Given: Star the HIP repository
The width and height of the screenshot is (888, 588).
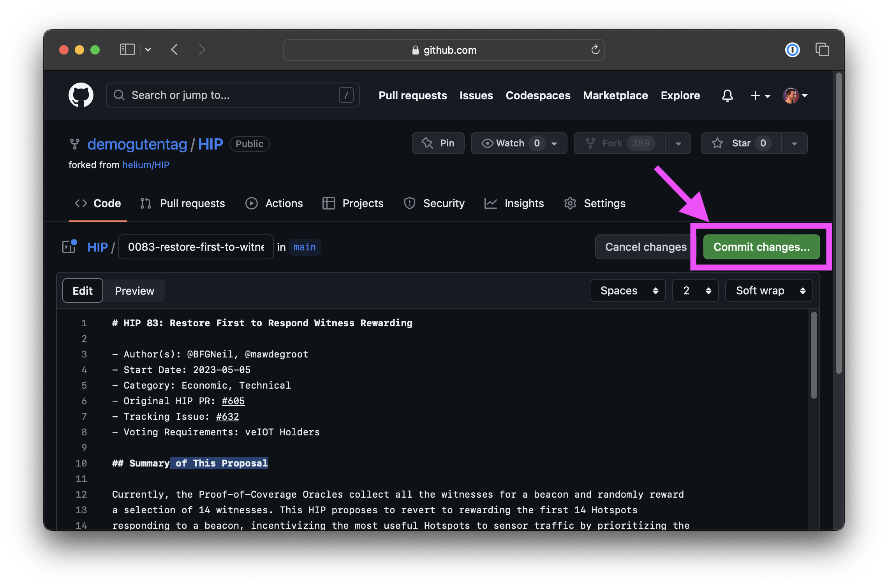Looking at the screenshot, I should (x=740, y=143).
